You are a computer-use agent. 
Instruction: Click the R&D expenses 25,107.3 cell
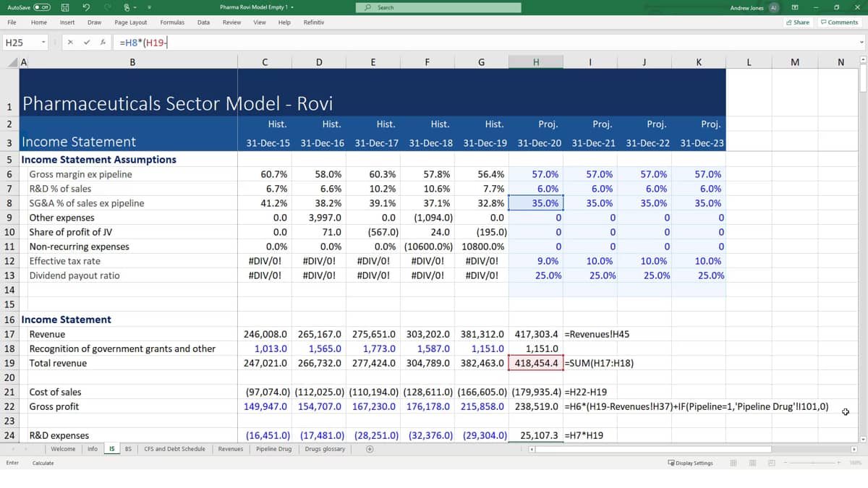536,435
